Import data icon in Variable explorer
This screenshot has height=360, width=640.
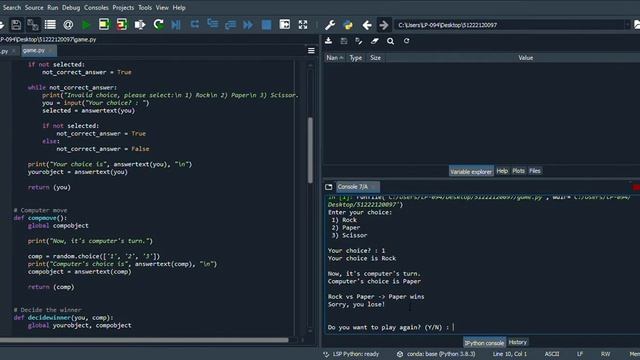tap(328, 41)
